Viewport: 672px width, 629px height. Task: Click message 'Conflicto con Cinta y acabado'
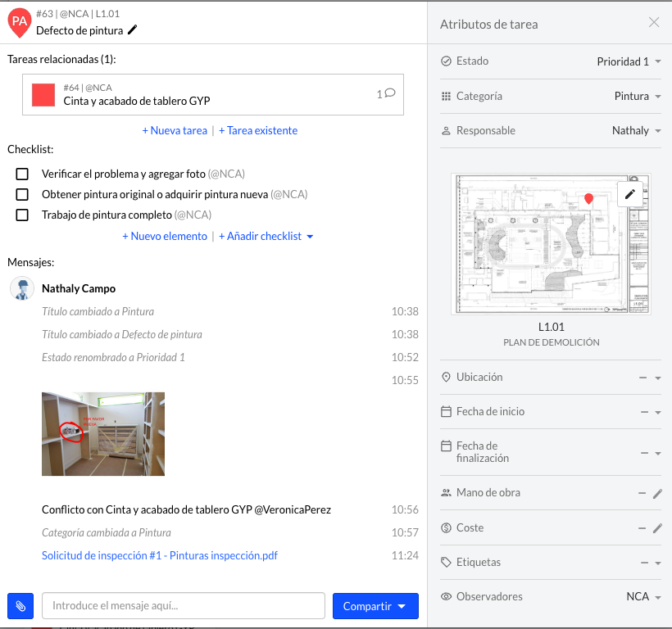186,509
